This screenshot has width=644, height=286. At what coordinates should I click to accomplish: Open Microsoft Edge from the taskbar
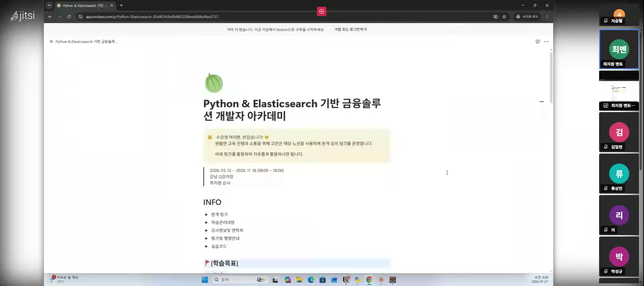tap(311, 280)
